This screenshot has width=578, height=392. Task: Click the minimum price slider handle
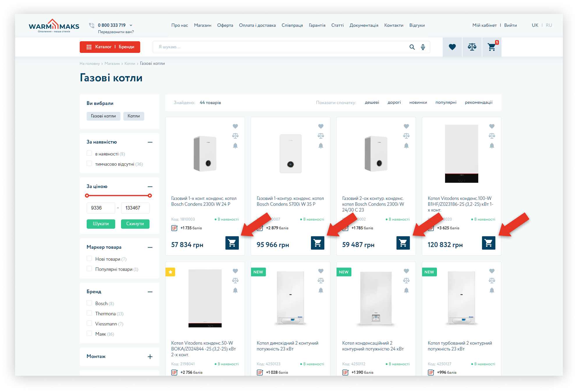tap(87, 196)
